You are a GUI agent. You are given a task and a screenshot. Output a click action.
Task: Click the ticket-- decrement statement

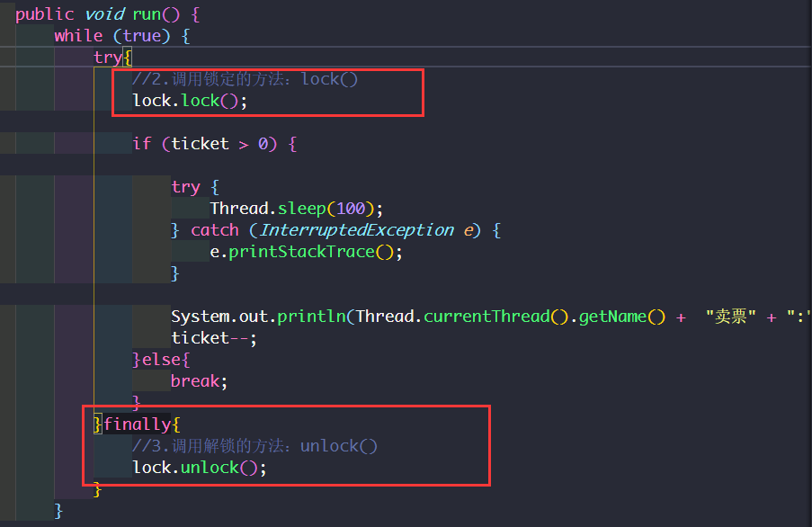coord(214,338)
